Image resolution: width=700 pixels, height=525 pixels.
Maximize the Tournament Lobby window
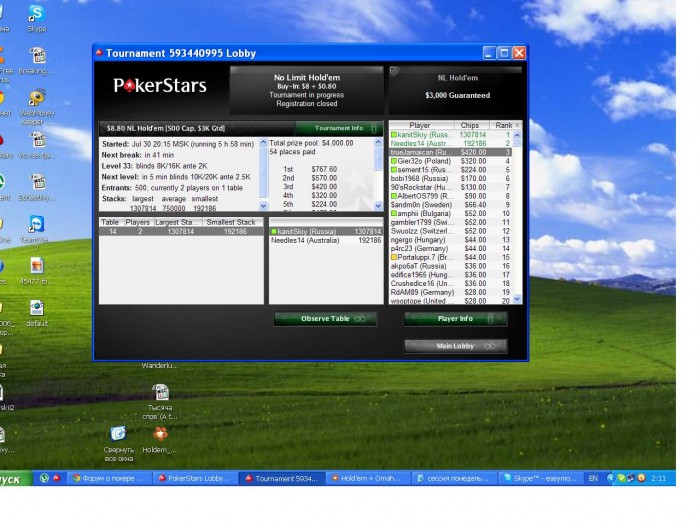click(x=504, y=53)
